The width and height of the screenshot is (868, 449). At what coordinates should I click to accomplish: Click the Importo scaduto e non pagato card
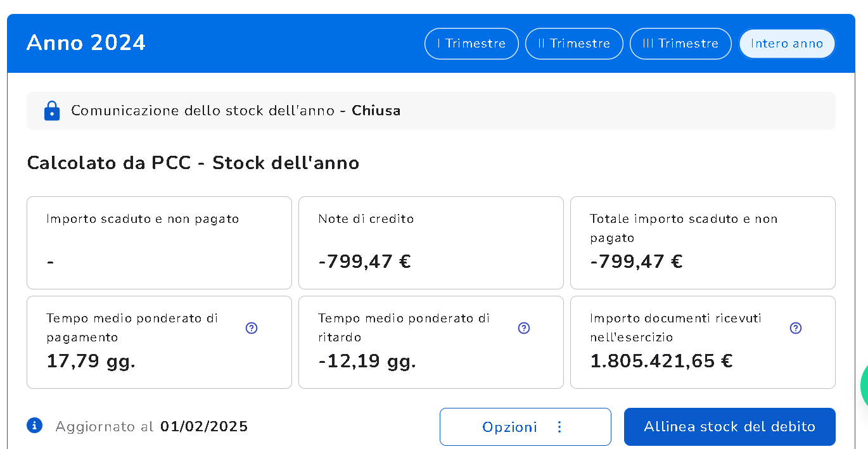pyautogui.click(x=159, y=243)
